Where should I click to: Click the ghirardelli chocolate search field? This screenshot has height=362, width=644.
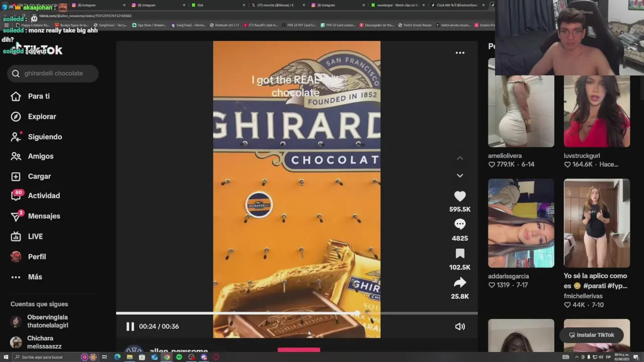tap(53, 73)
